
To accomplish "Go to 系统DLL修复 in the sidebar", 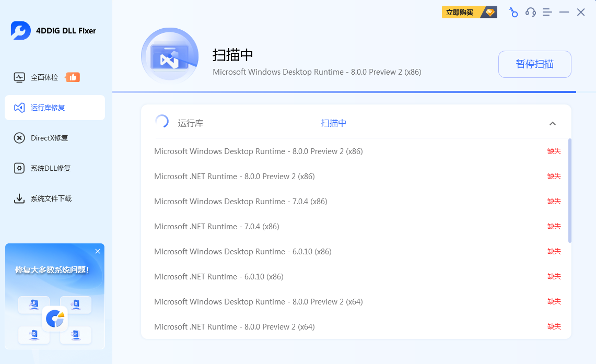I will 55,168.
